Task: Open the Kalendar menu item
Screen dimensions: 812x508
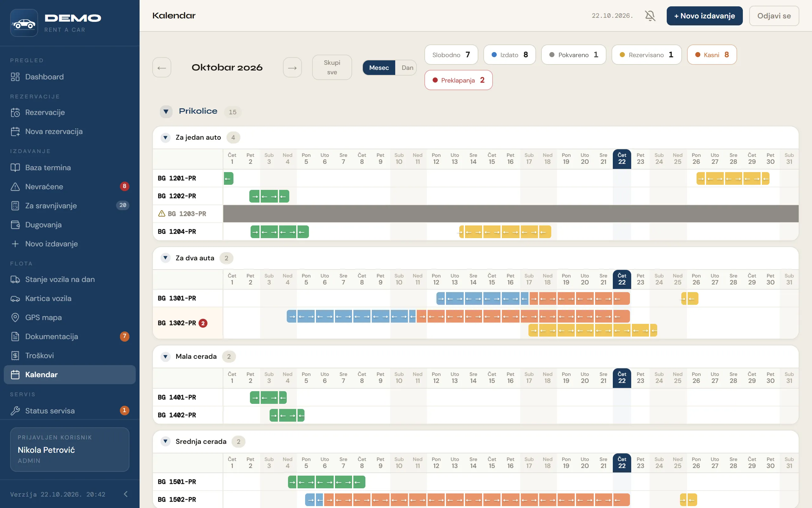Action: 70,375
